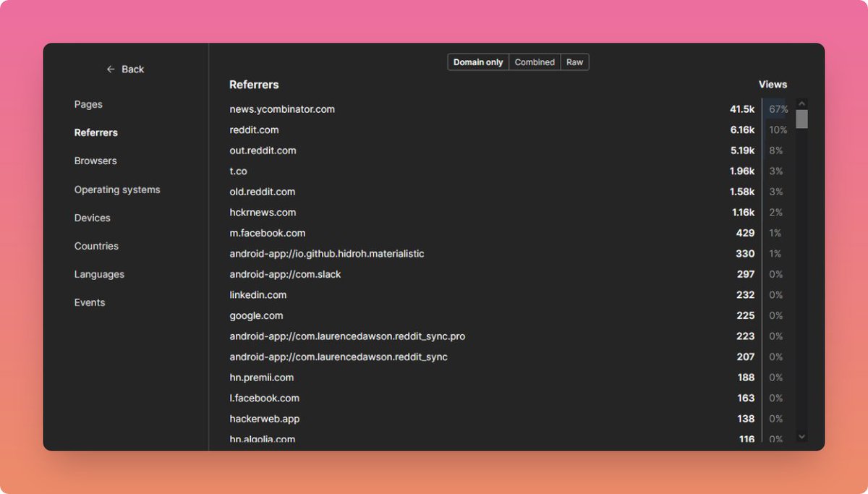
Task: Click the 207 views value
Action: (745, 357)
